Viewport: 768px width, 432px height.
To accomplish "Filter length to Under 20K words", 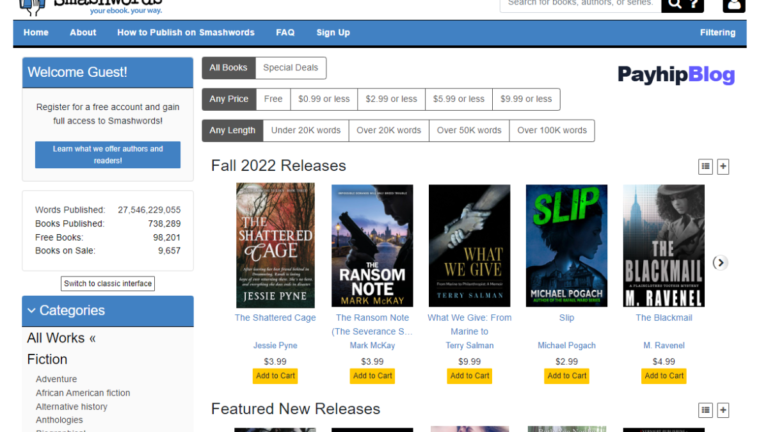I will tap(306, 130).
